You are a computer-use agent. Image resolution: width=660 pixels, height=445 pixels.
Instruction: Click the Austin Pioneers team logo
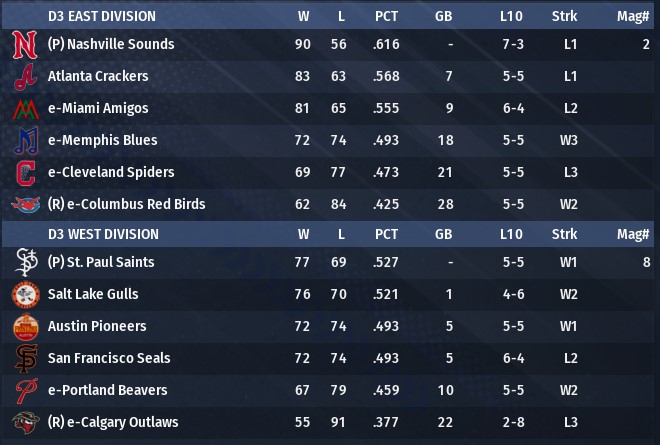point(24,326)
